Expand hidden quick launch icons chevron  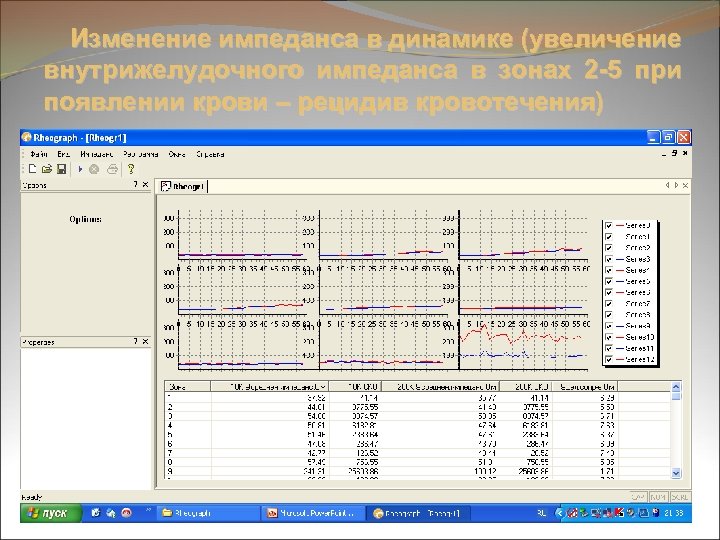click(x=148, y=510)
